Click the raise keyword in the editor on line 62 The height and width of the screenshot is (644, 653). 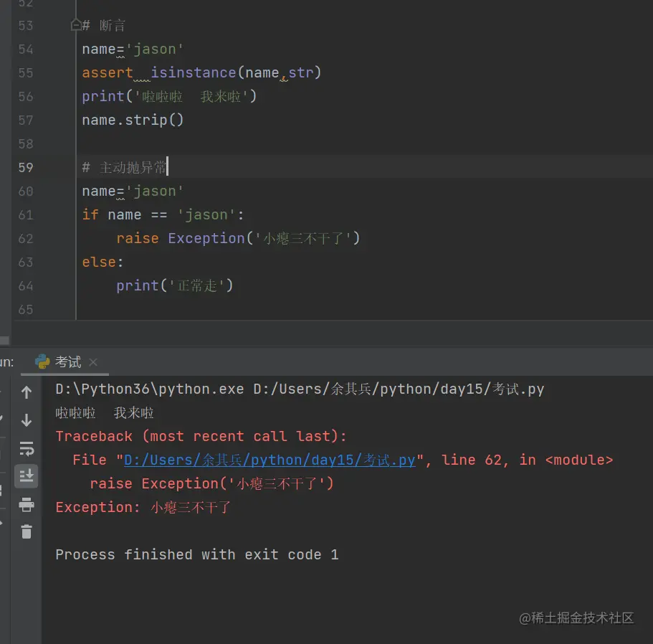tap(138, 239)
